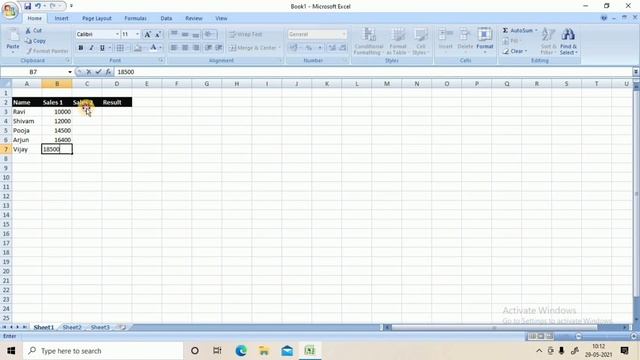Toggle underline formatting
Screen dimensions: 640x360
coord(102,48)
